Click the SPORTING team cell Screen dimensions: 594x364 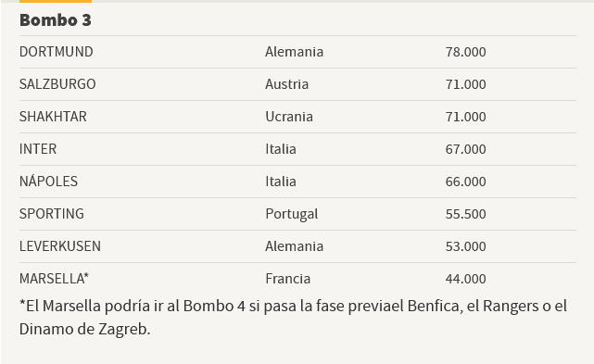pyautogui.click(x=52, y=214)
